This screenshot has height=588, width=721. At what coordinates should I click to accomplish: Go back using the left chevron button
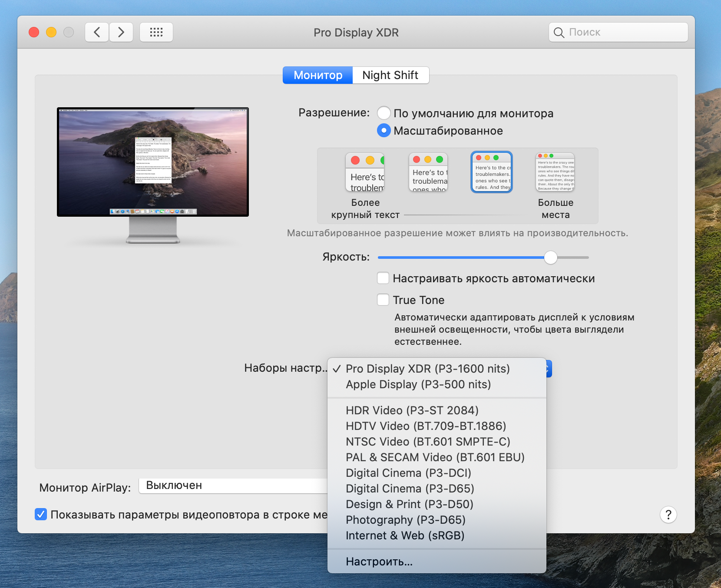coord(97,32)
